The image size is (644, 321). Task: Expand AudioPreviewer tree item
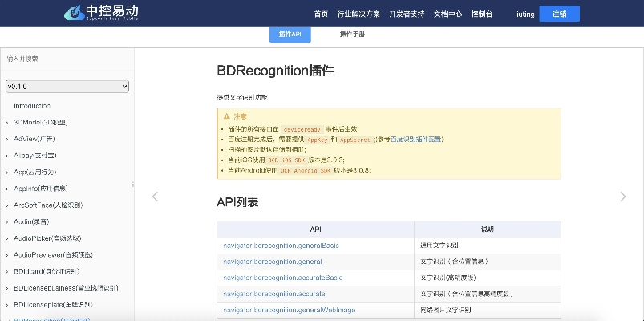pyautogui.click(x=6, y=255)
